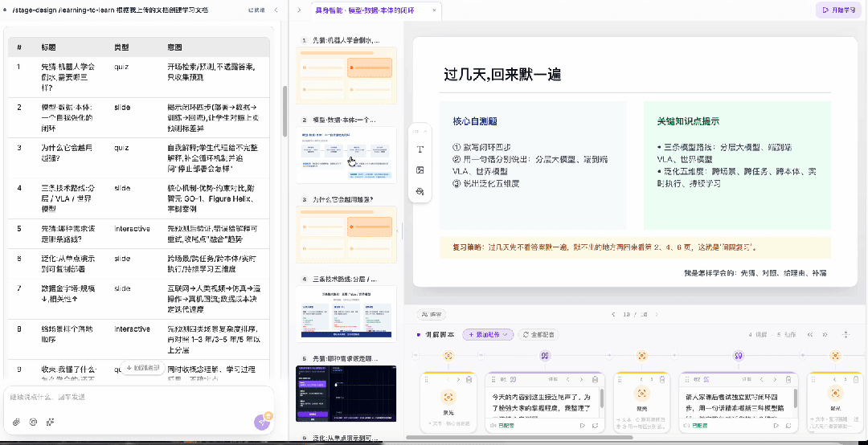Collapse the left chat panel with chevron
Screen dimensions: 868x445
tap(276, 10)
